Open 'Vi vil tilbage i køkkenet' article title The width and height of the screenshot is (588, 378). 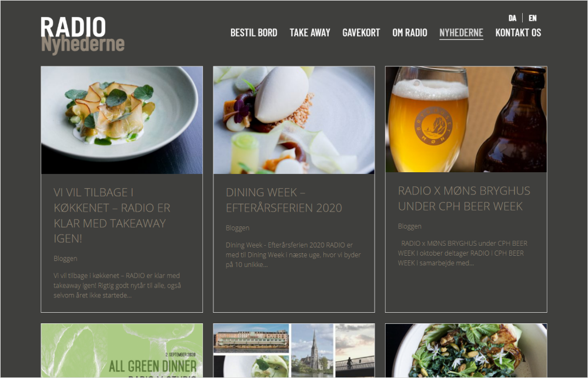tap(112, 215)
